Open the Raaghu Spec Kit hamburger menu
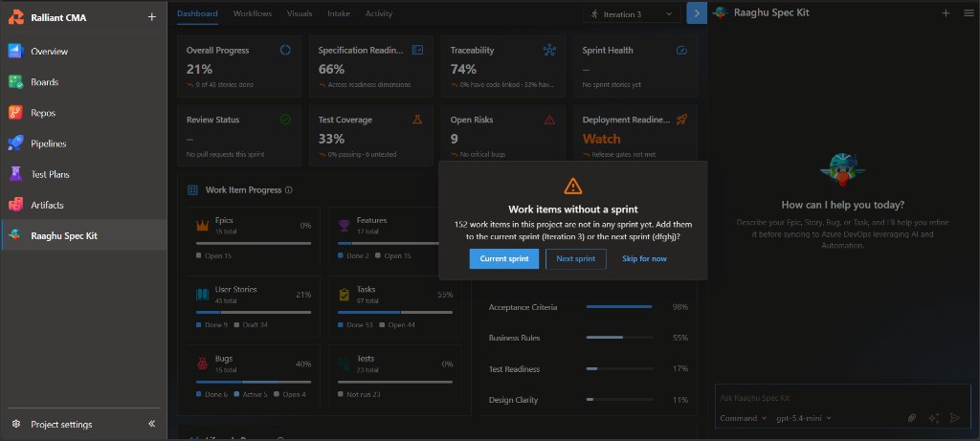The width and height of the screenshot is (980, 441). pyautogui.click(x=969, y=13)
